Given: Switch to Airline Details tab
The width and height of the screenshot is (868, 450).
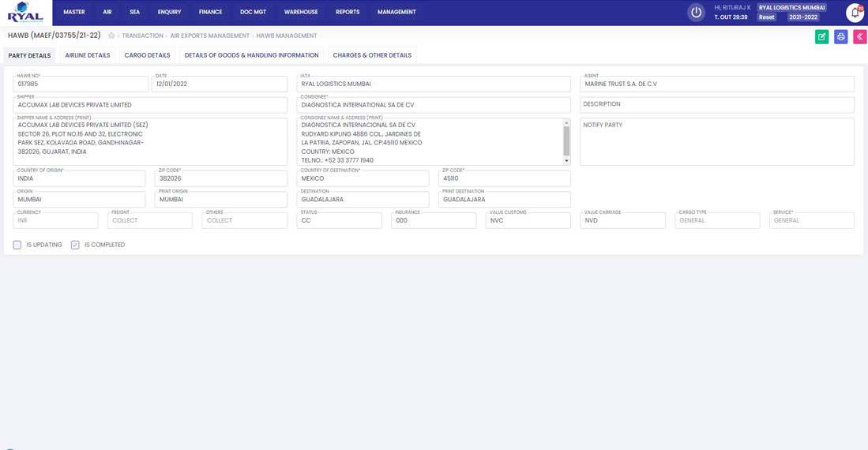Looking at the screenshot, I should coord(88,55).
